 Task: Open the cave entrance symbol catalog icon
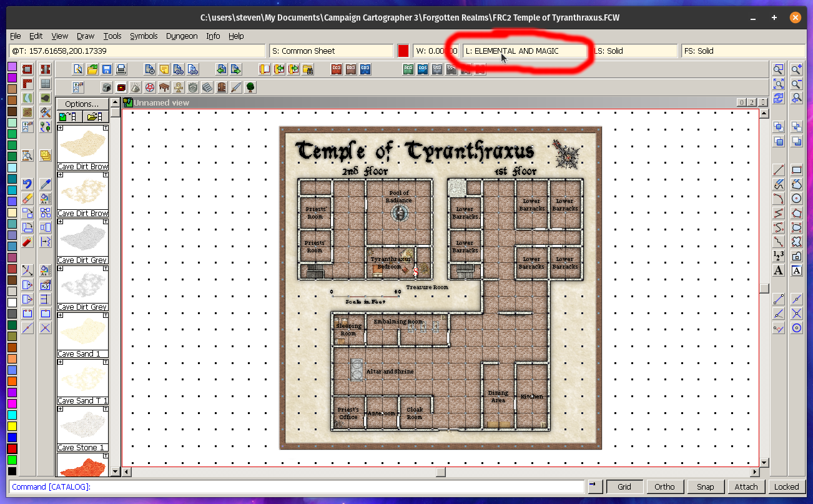107,87
